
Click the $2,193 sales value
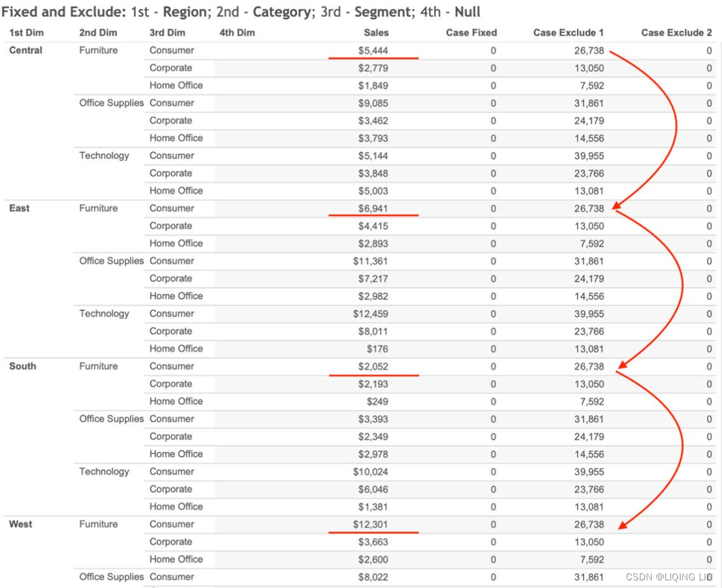[x=373, y=384]
